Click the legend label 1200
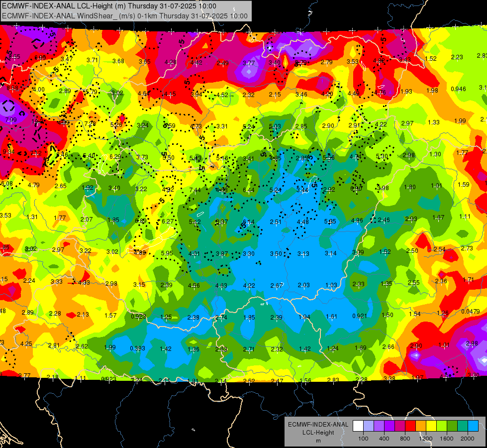Image resolution: width=487 pixels, height=448 pixels. pyautogui.click(x=425, y=439)
